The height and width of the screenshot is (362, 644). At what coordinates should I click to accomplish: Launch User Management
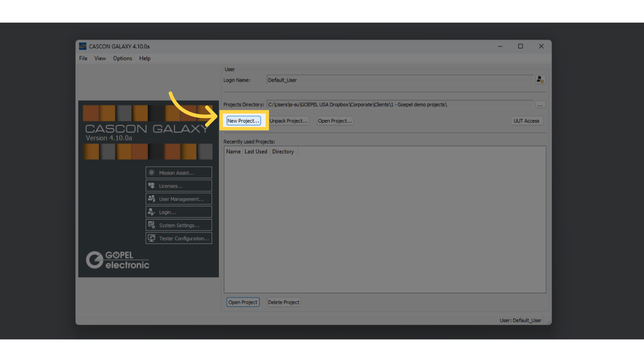179,199
